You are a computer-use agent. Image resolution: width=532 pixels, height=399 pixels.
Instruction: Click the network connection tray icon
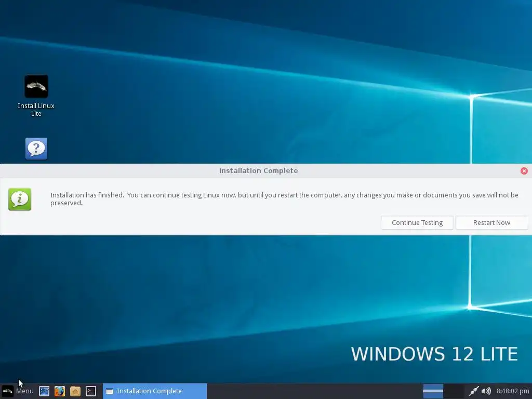pos(473,391)
